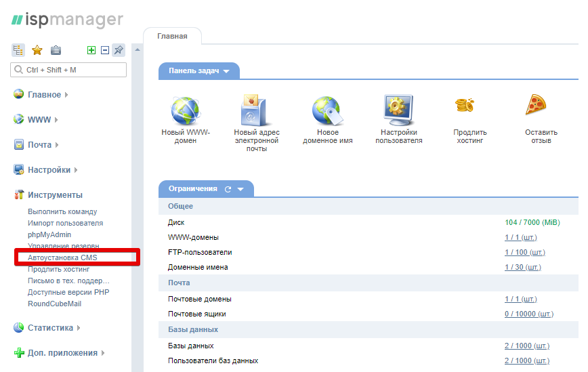588x372 pixels.
Task: Click the Диск row label
Action: 176,222
